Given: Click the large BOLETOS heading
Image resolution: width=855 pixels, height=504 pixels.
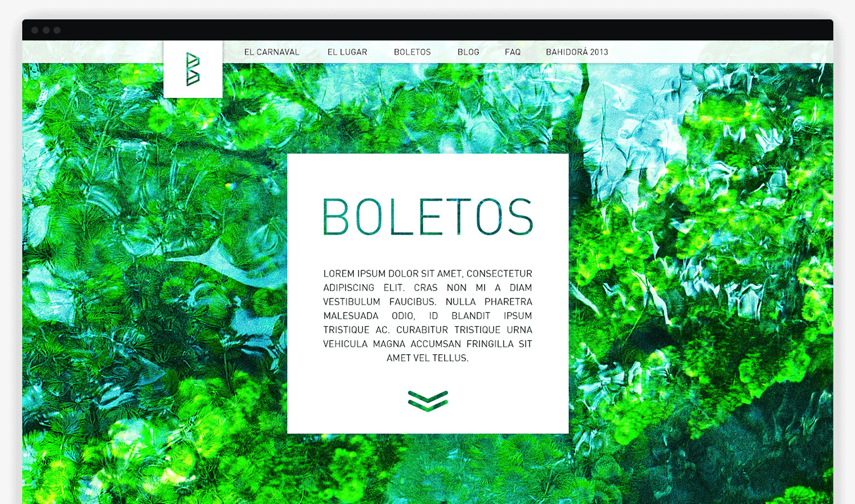Looking at the screenshot, I should click(427, 217).
